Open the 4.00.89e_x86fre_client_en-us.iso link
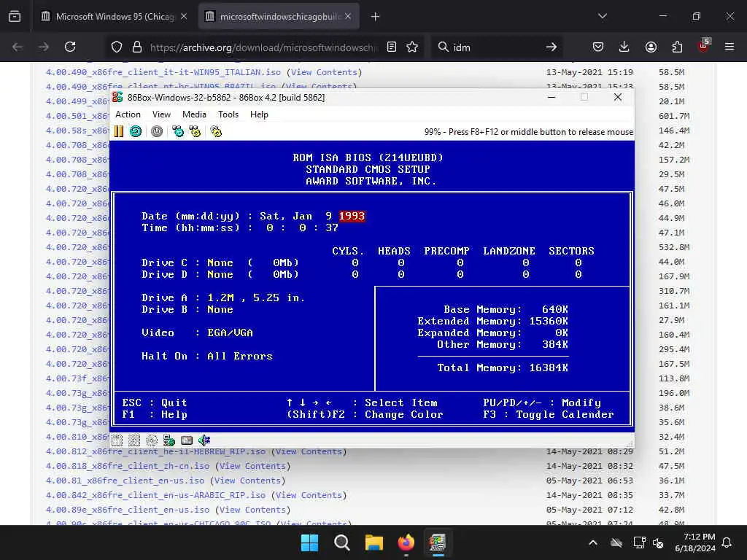Image resolution: width=747 pixels, height=560 pixels. point(127,510)
